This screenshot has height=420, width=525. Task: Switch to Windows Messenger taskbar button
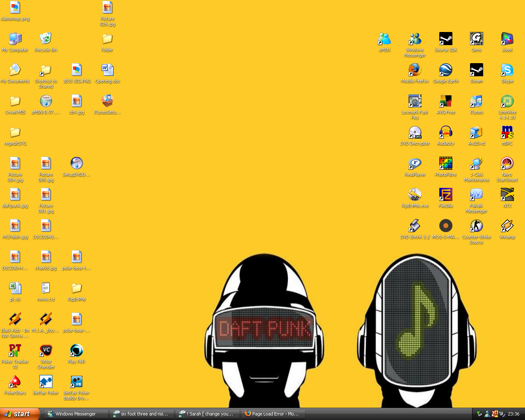point(76,414)
